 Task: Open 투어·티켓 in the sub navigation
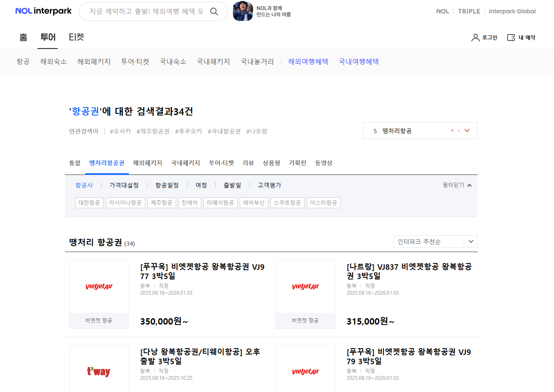click(135, 62)
